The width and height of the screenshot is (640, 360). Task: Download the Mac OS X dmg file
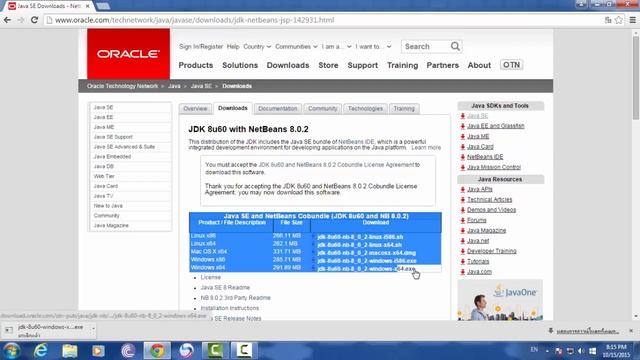[367, 253]
